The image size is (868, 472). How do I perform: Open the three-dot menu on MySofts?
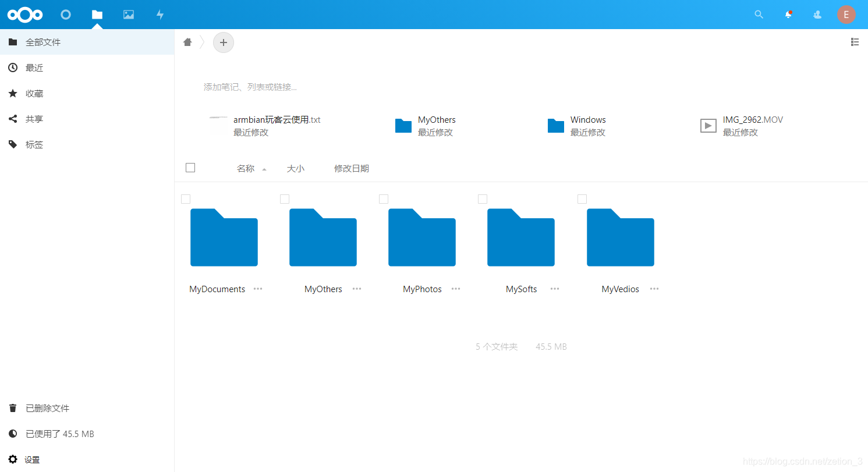[x=554, y=289]
